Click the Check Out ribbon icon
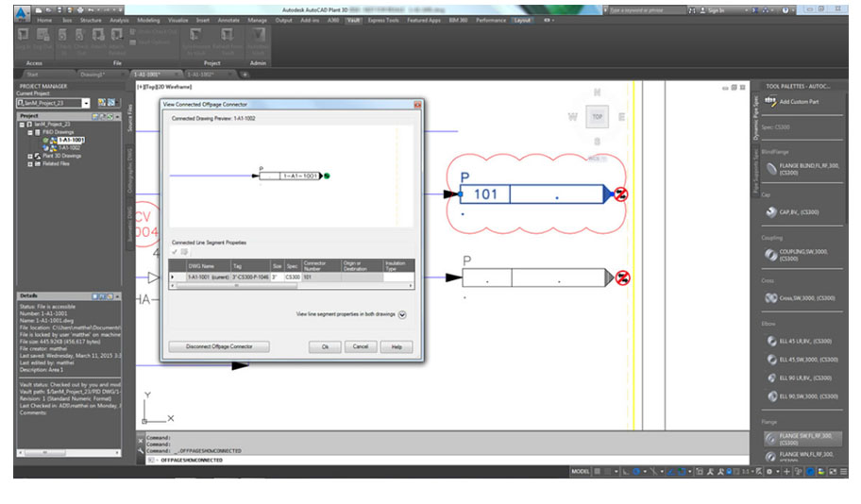Image resolution: width=861 pixels, height=504 pixels. 79,35
